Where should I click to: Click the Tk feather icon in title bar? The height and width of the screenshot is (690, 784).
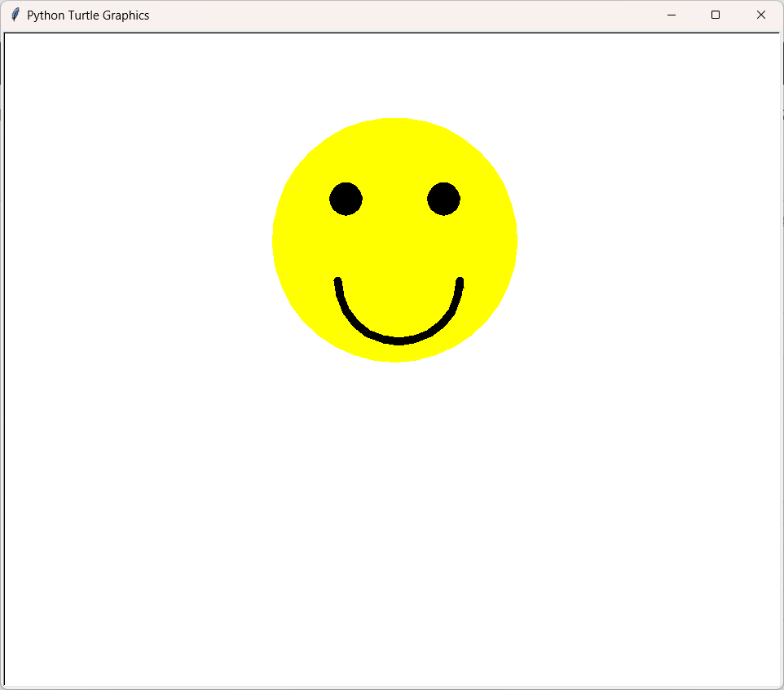15,15
